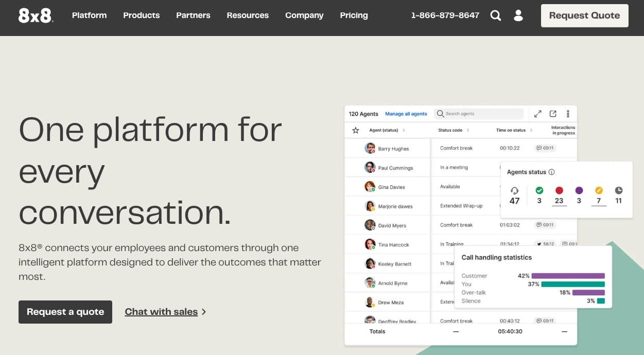Open the user account icon
The image size is (644, 355).
[x=518, y=15]
